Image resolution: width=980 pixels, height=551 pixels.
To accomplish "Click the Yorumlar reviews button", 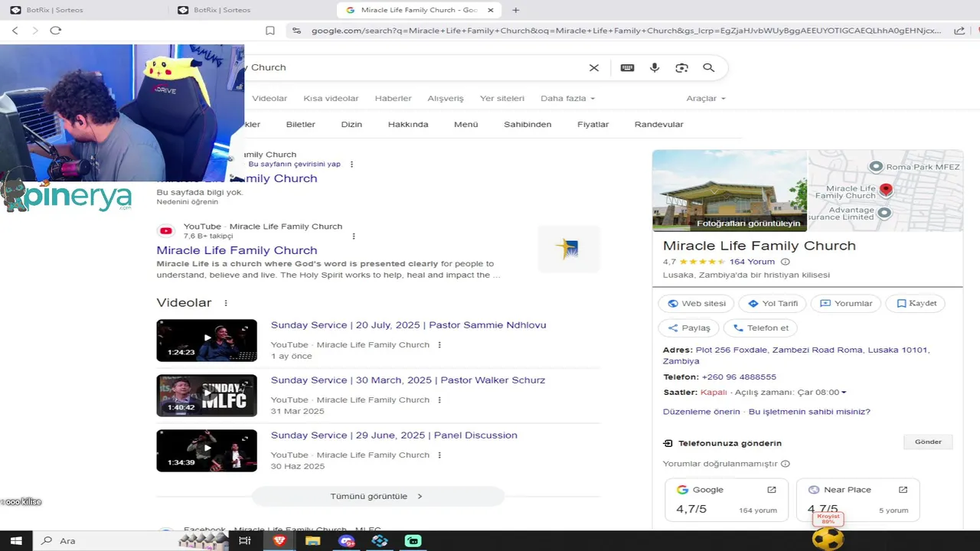I will tap(845, 304).
